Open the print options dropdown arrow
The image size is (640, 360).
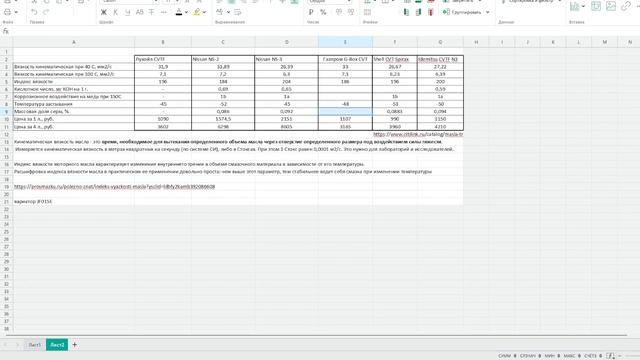(x=16, y=12)
